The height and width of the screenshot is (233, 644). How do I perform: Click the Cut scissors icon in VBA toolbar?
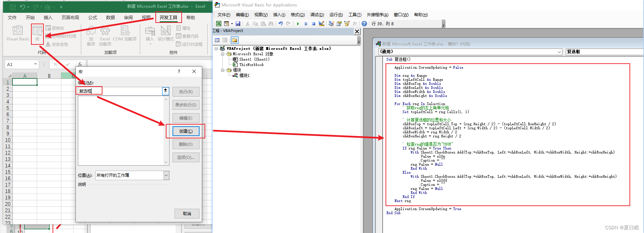(x=247, y=24)
